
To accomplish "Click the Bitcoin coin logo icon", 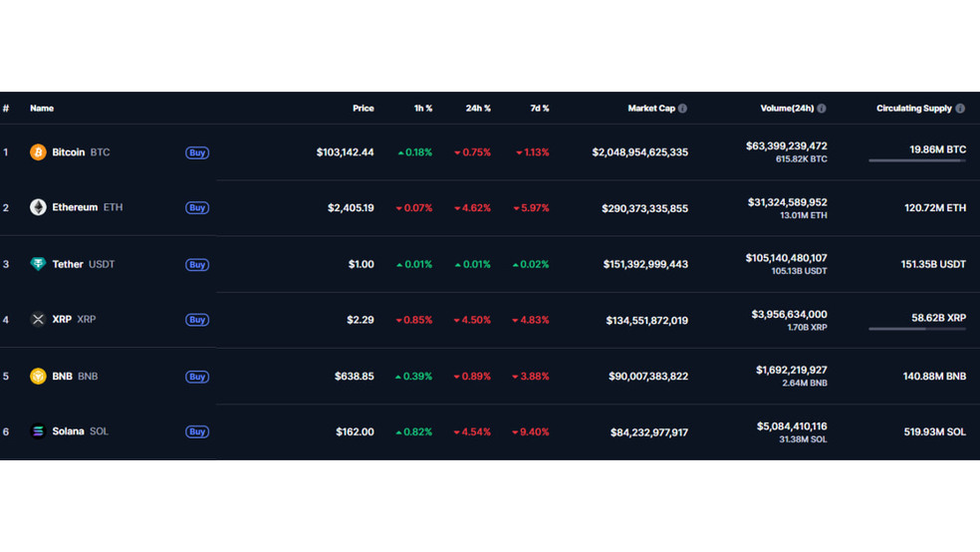I will [38, 152].
